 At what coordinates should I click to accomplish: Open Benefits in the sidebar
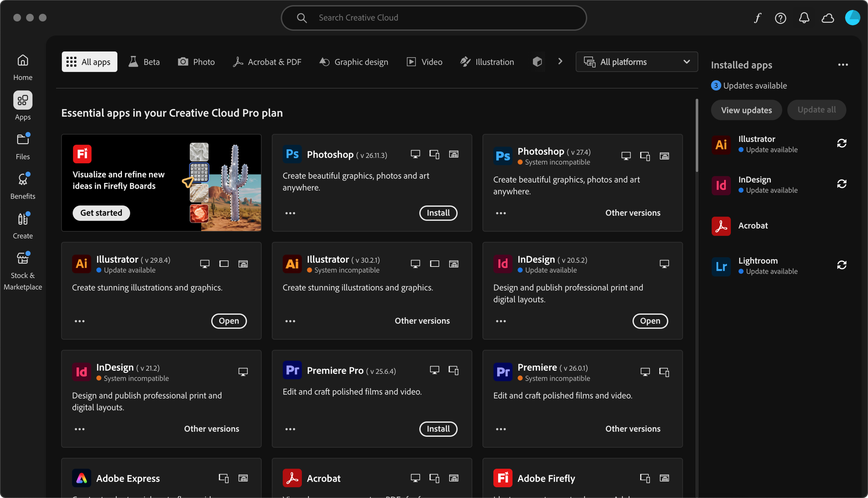(x=23, y=186)
